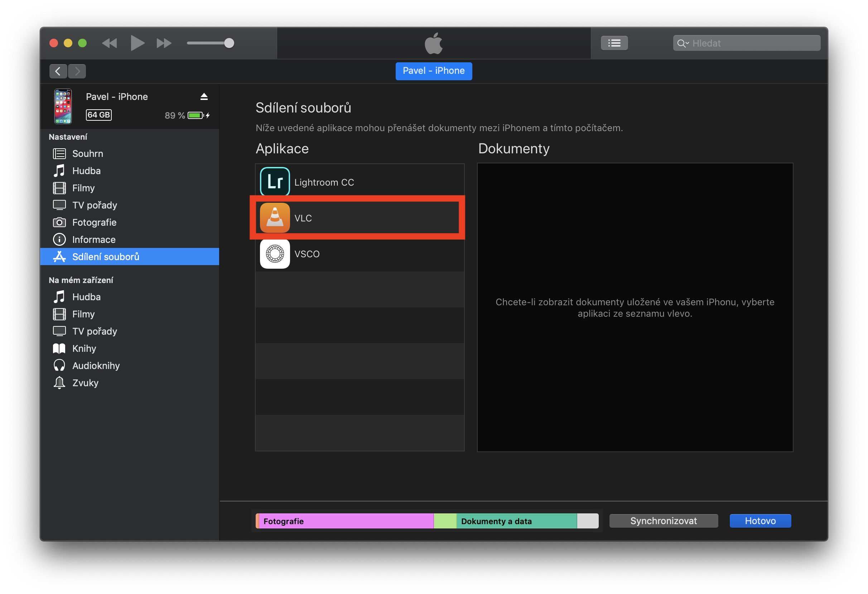Click the Souhrn list icon

(x=59, y=154)
